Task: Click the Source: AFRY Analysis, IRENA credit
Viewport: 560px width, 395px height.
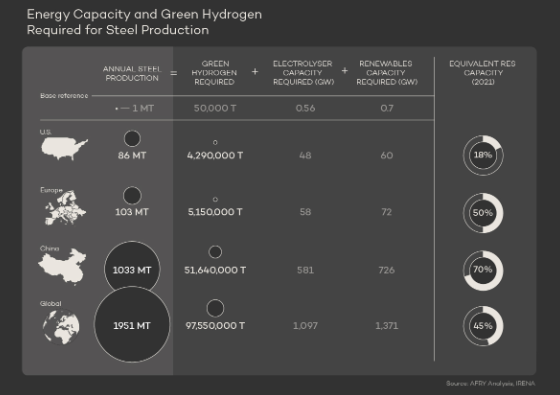Action: [x=491, y=384]
